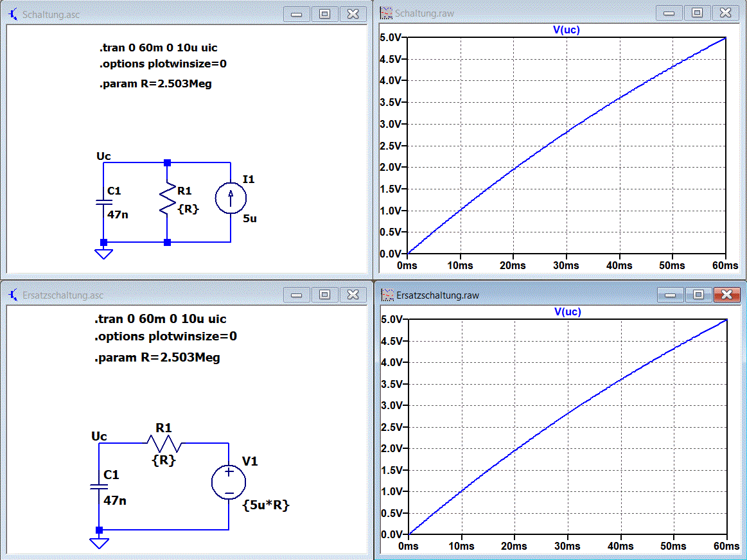
Task: Select resistor R1 symbol in Schaltung schematic
Action: pyautogui.click(x=167, y=198)
